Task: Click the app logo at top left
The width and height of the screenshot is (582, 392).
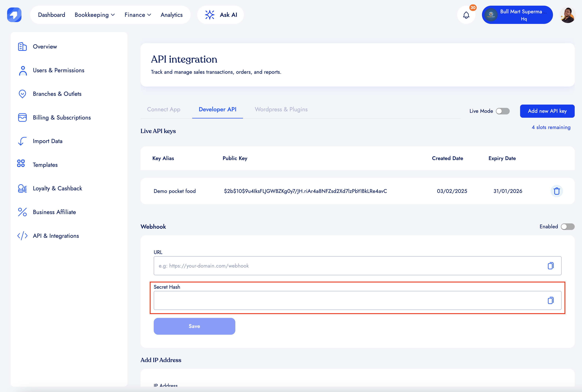Action: (14, 15)
